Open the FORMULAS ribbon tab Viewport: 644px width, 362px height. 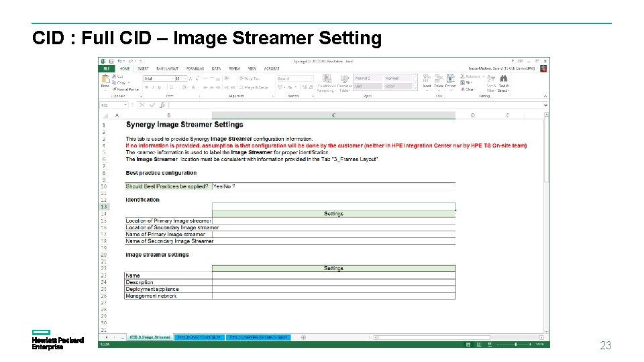click(195, 68)
